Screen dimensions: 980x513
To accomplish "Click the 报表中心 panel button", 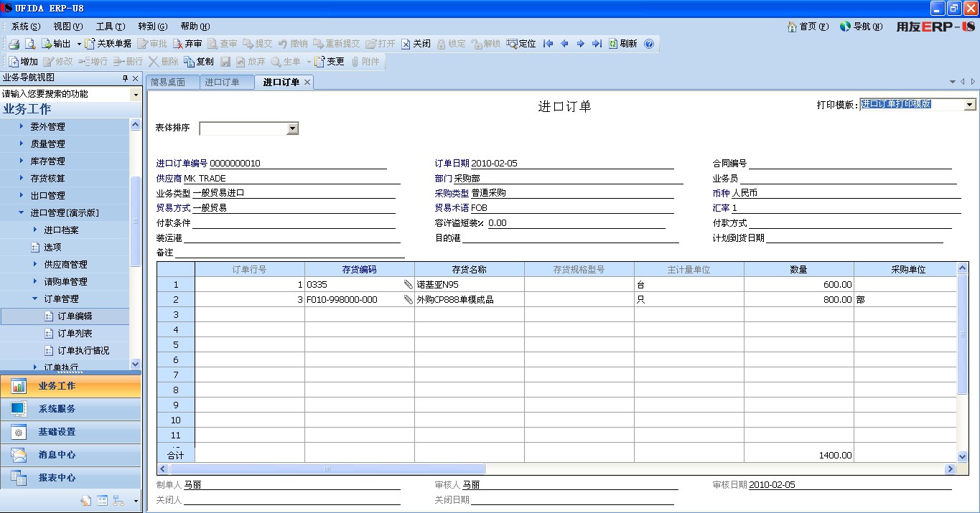I will pos(70,478).
